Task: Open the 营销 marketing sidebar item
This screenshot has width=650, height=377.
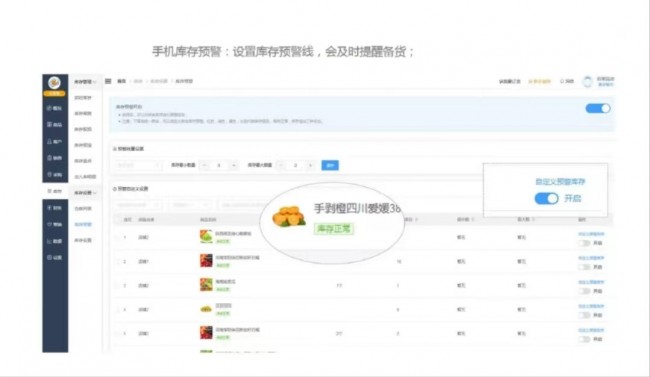Action: 55,224
